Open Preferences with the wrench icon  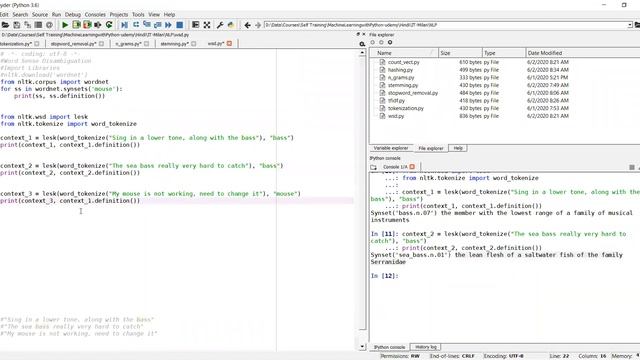220,25
